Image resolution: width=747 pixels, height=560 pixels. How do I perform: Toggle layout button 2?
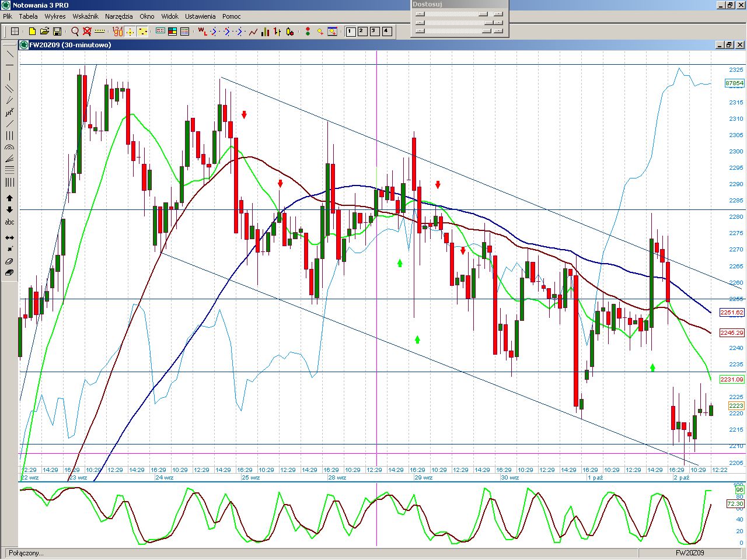362,32
